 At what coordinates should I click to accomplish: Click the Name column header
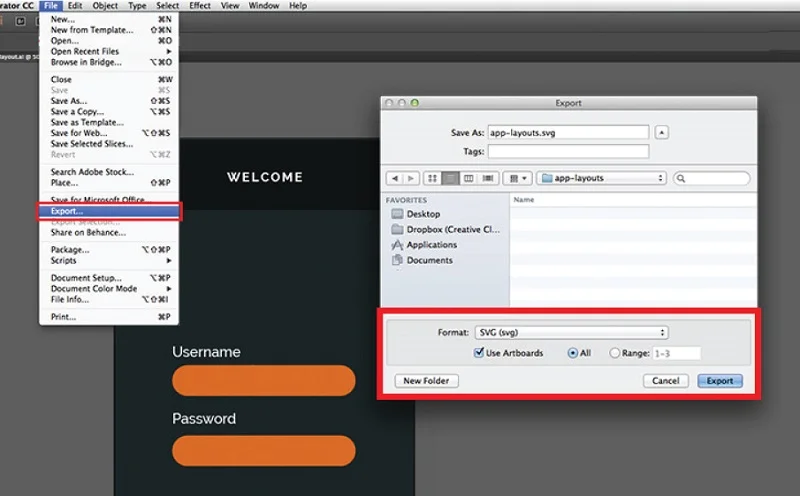point(633,200)
